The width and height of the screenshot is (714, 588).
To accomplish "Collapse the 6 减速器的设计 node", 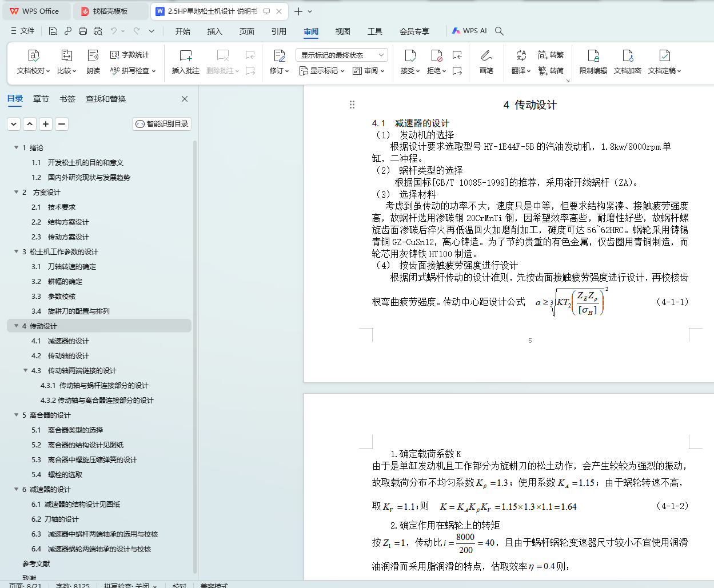I will pos(17,489).
